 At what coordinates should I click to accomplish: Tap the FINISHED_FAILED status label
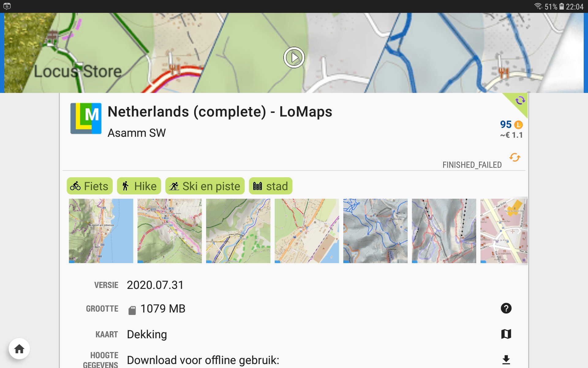(x=472, y=165)
